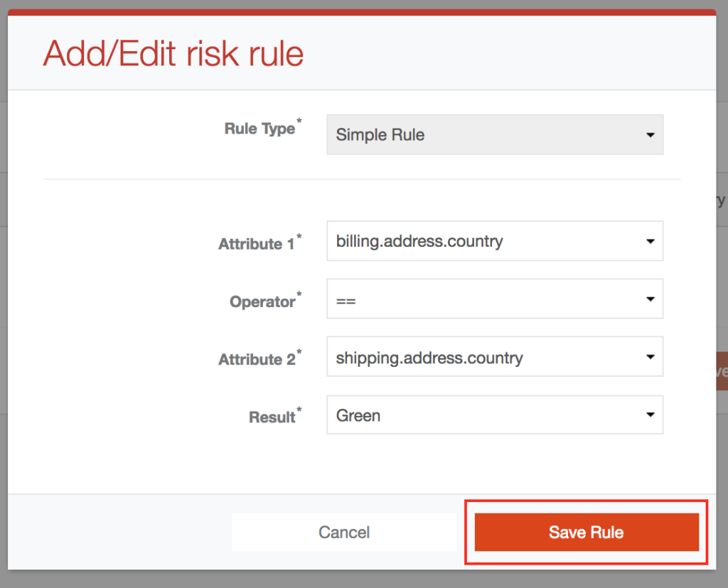Viewport: 728px width, 588px height.
Task: Click the Result label
Action: pos(275,417)
